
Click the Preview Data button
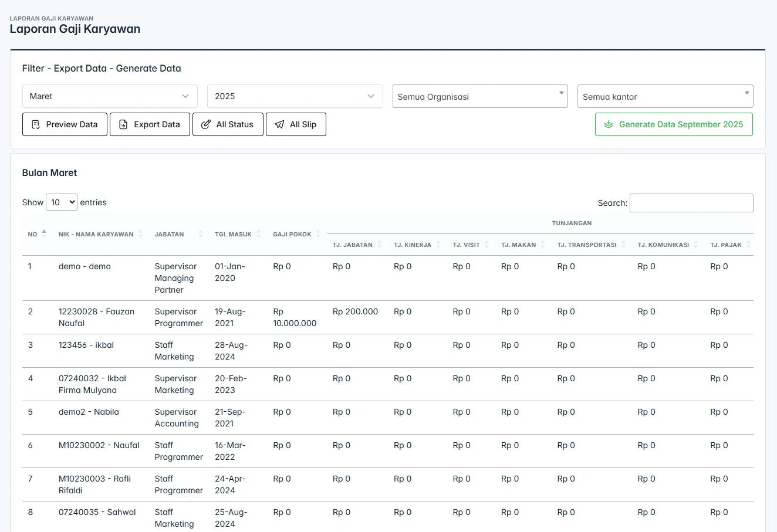(65, 124)
